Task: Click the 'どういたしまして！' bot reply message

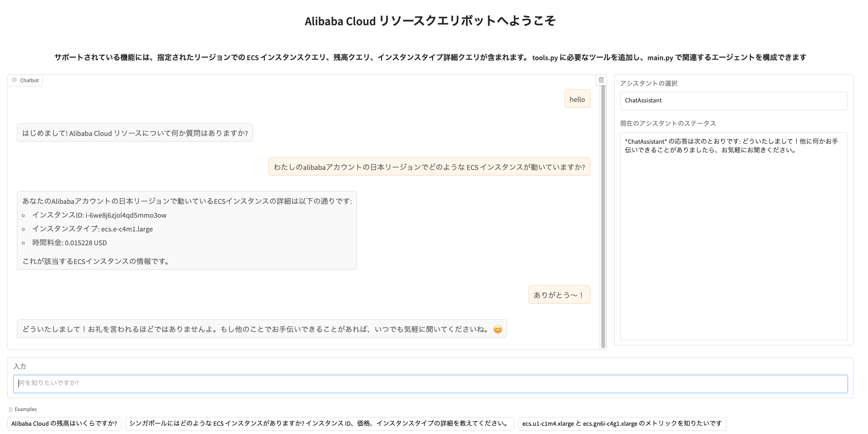Action: click(262, 329)
